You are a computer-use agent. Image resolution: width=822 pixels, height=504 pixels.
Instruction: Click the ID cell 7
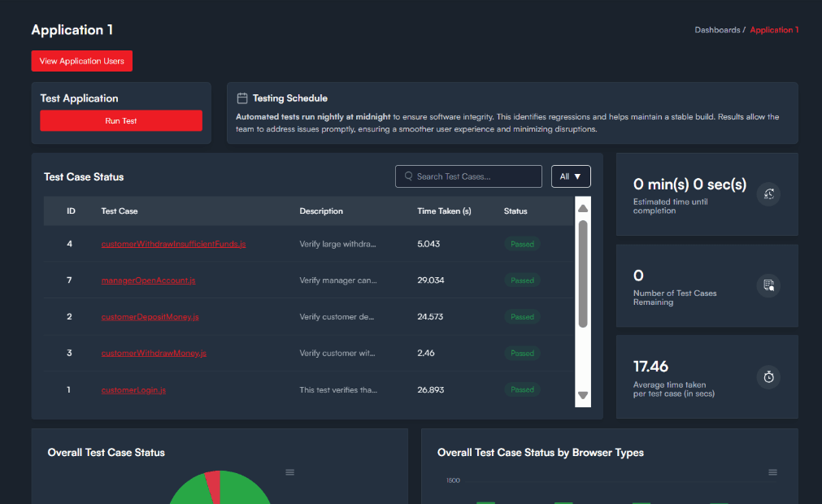click(x=69, y=280)
